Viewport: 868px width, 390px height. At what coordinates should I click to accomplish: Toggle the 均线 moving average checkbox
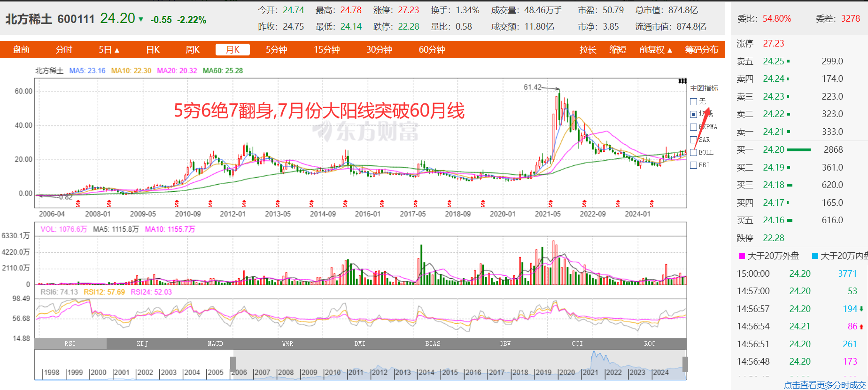point(693,114)
